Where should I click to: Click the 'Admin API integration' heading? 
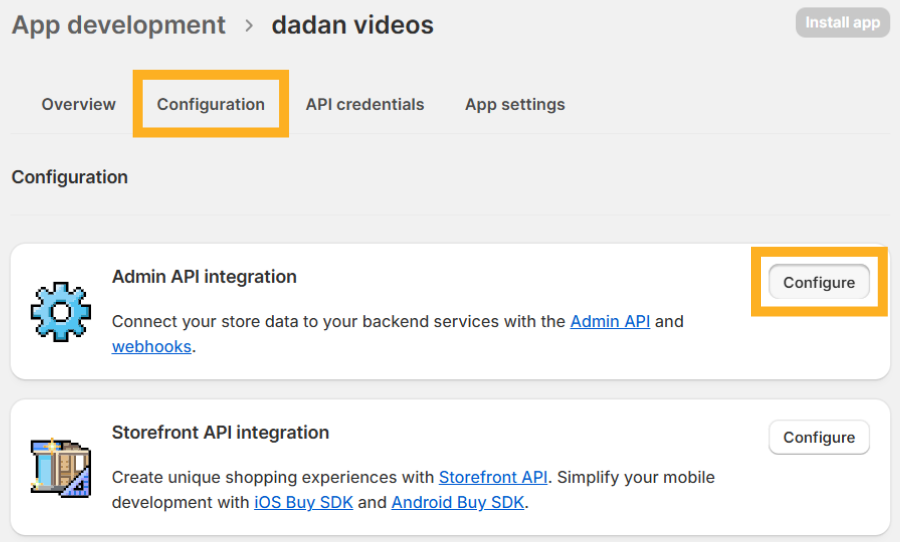(204, 277)
